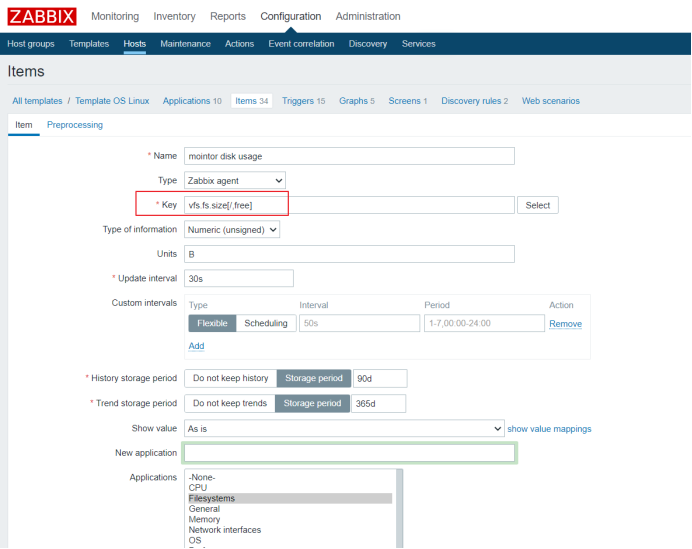Screen dimensions: 692x549
Task: Switch to the Item tab
Action: pyautogui.click(x=24, y=125)
